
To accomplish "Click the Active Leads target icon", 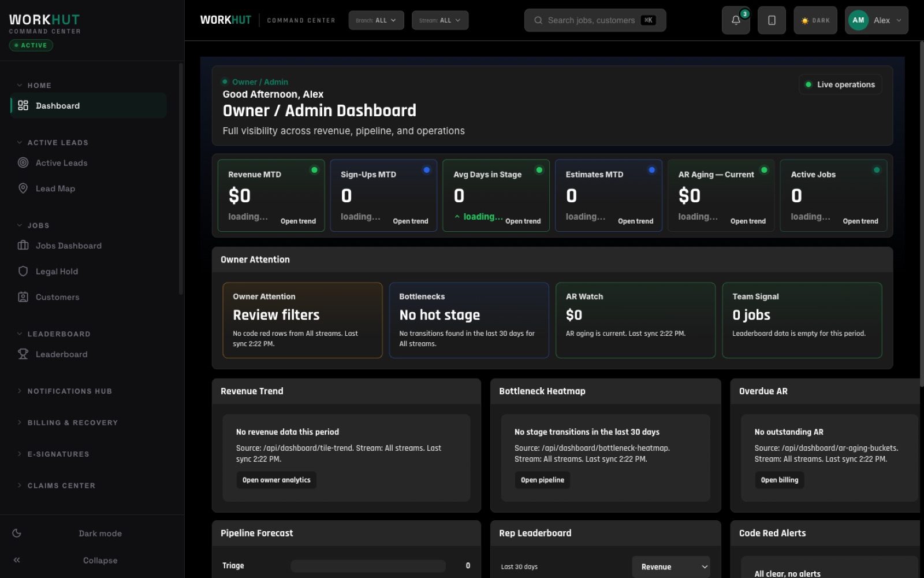I will [x=23, y=163].
